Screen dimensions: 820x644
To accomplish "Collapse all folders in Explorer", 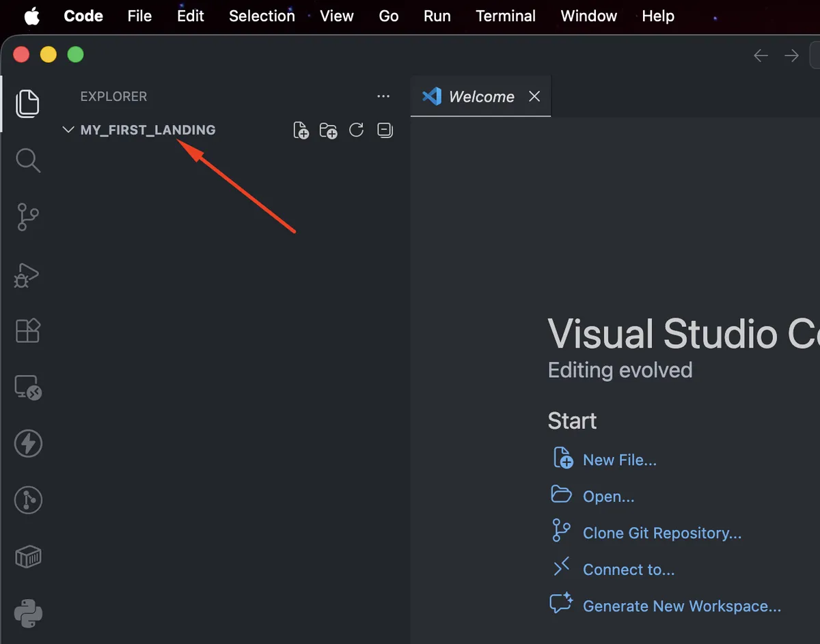I will (x=385, y=130).
